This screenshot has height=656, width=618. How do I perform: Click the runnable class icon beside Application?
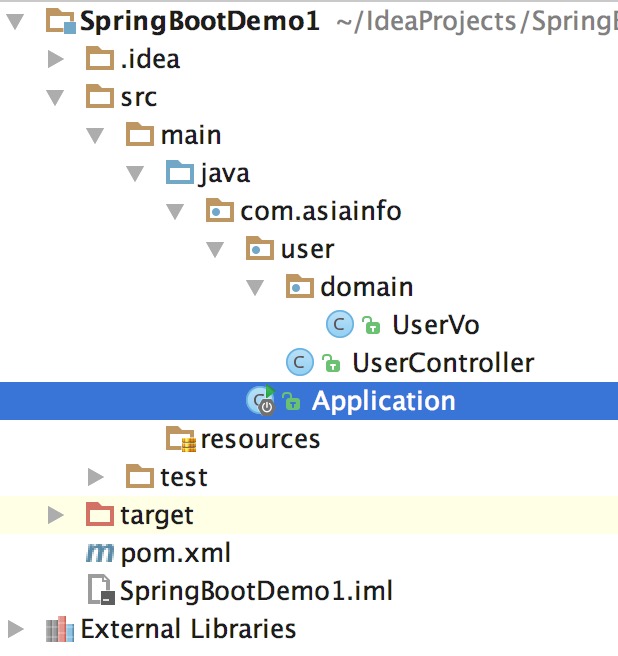tap(260, 401)
